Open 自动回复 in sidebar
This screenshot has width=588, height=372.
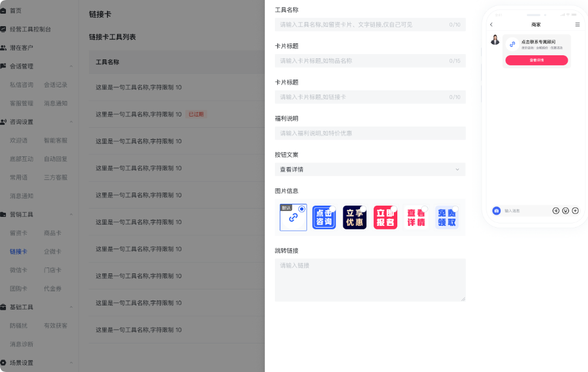click(x=55, y=159)
